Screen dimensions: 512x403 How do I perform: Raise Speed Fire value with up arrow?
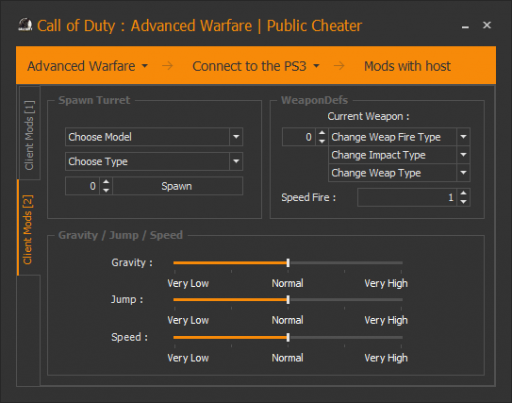point(463,193)
